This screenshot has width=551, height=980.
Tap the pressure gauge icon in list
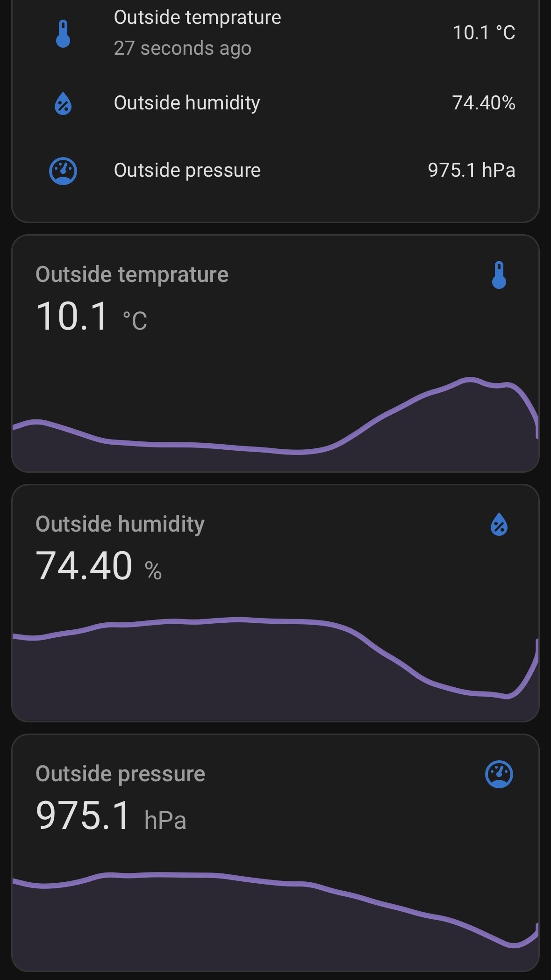click(63, 171)
